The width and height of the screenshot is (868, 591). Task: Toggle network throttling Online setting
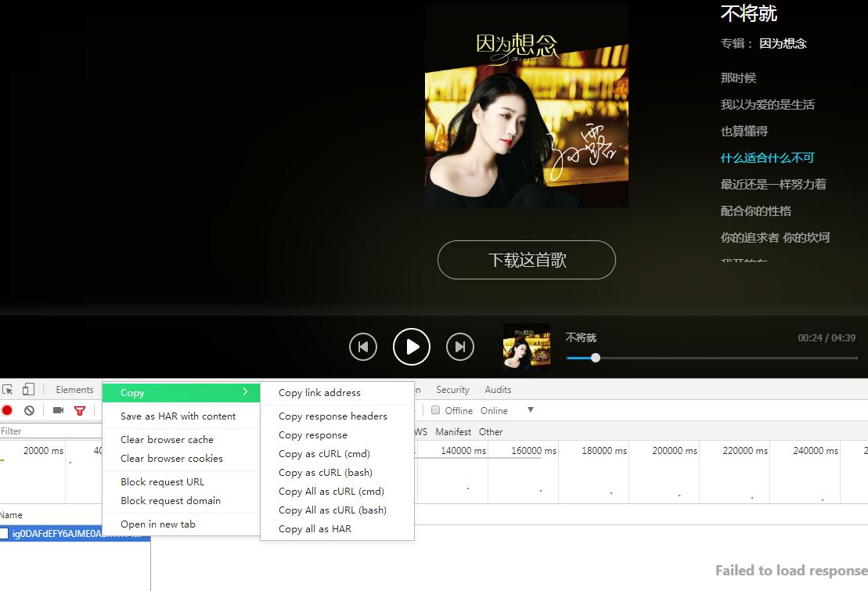pos(495,409)
